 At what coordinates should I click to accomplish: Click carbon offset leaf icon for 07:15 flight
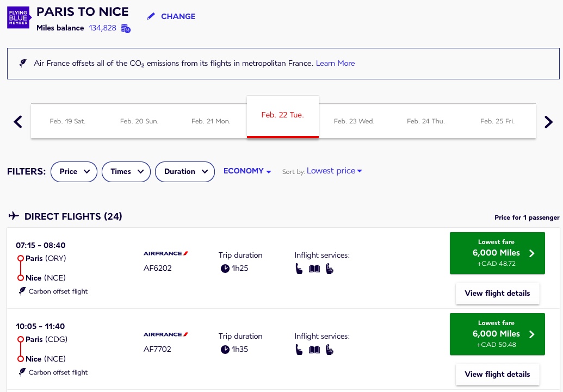(x=22, y=291)
